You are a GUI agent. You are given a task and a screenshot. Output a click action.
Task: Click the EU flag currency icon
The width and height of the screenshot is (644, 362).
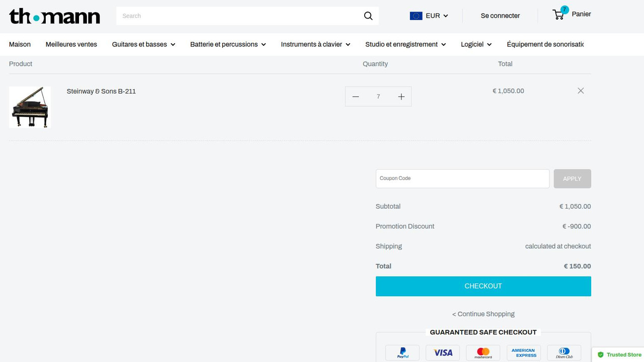pyautogui.click(x=416, y=16)
